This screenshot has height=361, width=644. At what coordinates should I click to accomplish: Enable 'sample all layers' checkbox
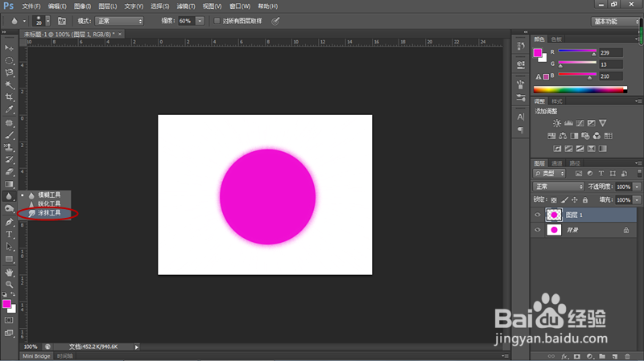click(217, 21)
